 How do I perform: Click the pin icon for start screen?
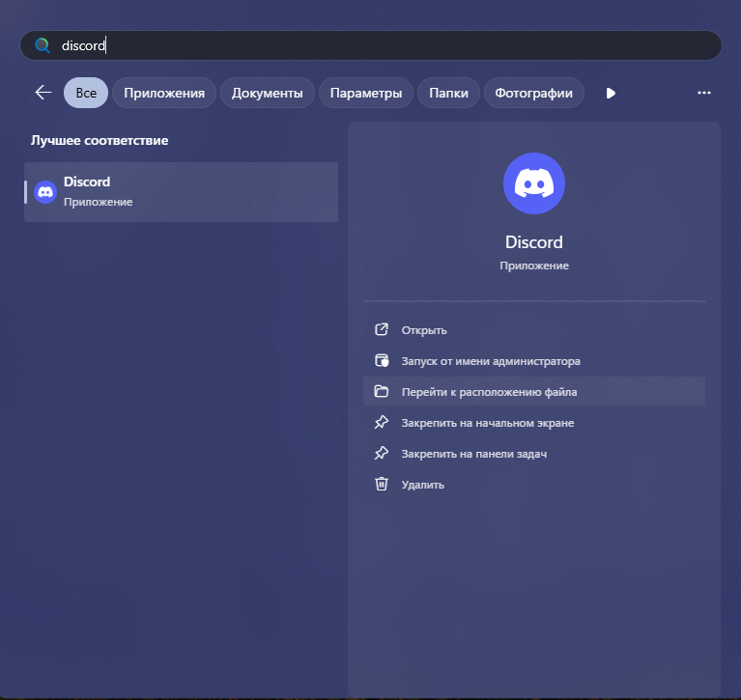382,422
